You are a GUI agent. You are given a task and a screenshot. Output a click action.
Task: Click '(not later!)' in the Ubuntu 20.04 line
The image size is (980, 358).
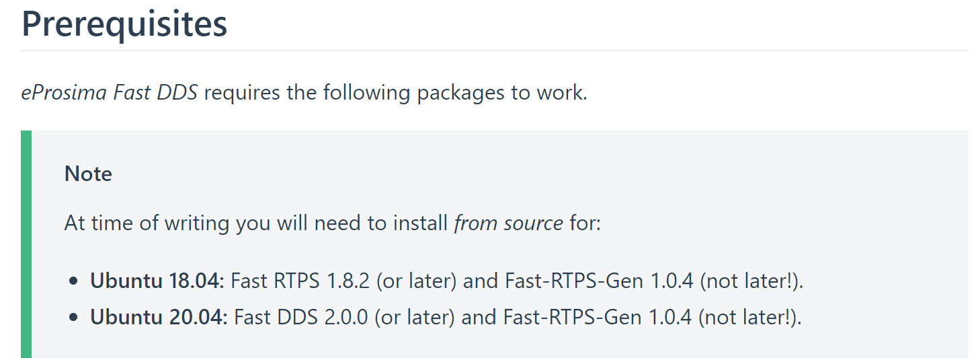pyautogui.click(x=749, y=317)
